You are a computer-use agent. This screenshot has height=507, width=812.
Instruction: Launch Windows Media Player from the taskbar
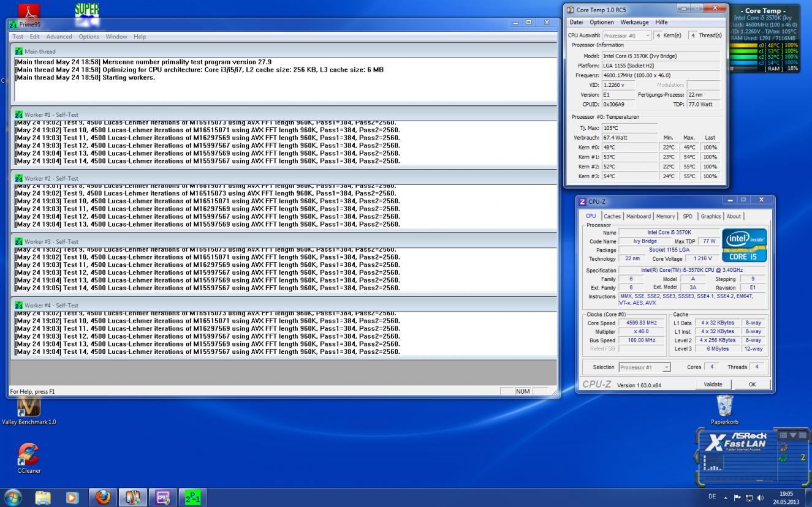click(x=72, y=497)
